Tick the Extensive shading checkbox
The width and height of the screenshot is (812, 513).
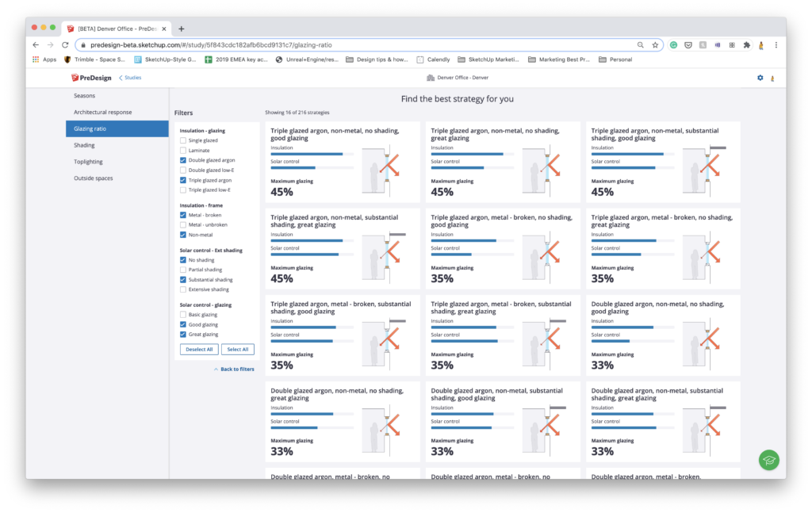[x=183, y=289]
